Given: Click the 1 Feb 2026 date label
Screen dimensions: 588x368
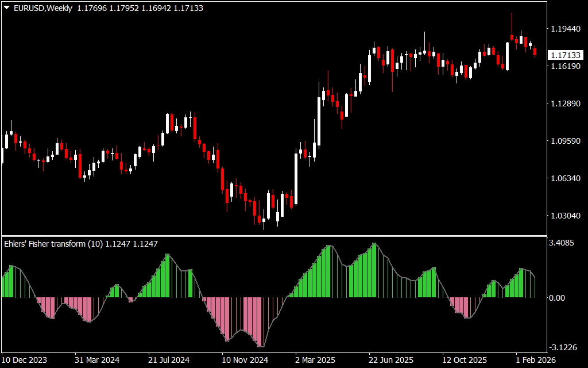Looking at the screenshot, I should [536, 360].
